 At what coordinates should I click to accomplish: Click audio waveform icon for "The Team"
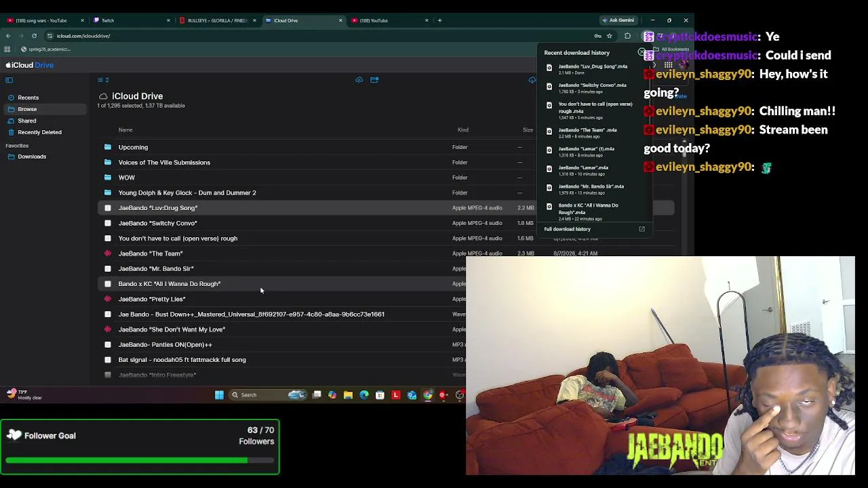pyautogui.click(x=108, y=253)
